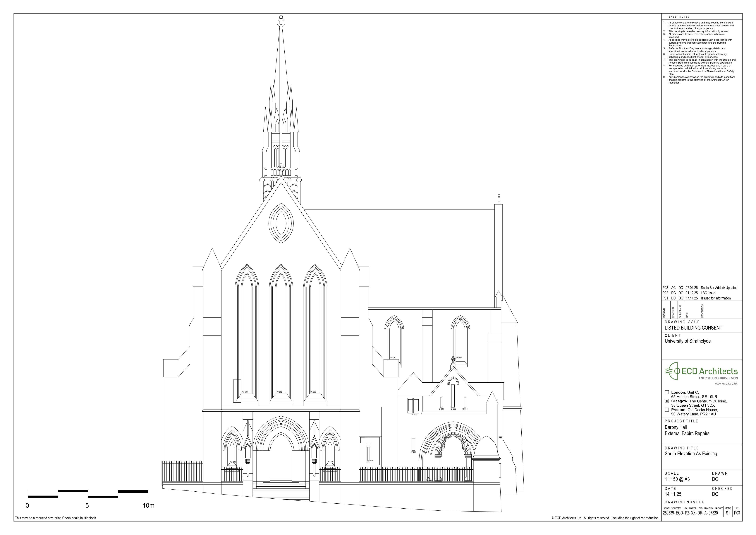Click the 'External Fabirc Repairs' line
Viewport: 756px width, 535px height.
[x=687, y=433]
